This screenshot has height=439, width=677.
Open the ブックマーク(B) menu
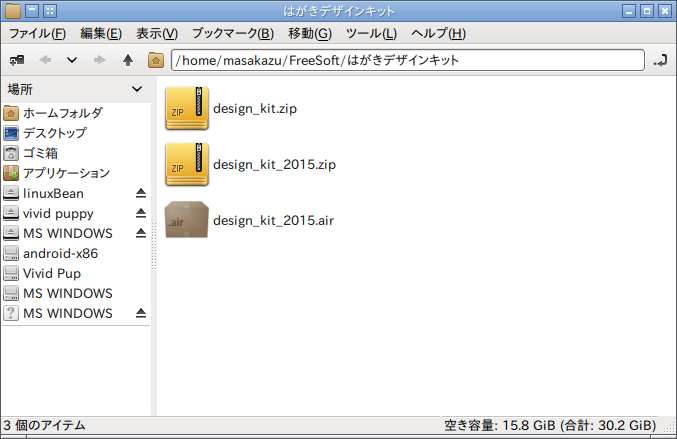coord(233,33)
